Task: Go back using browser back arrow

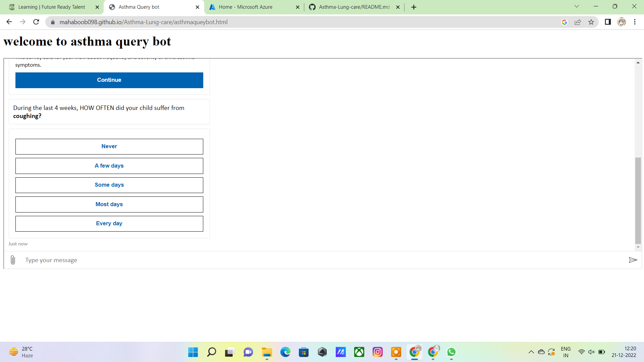Action: tap(9, 22)
